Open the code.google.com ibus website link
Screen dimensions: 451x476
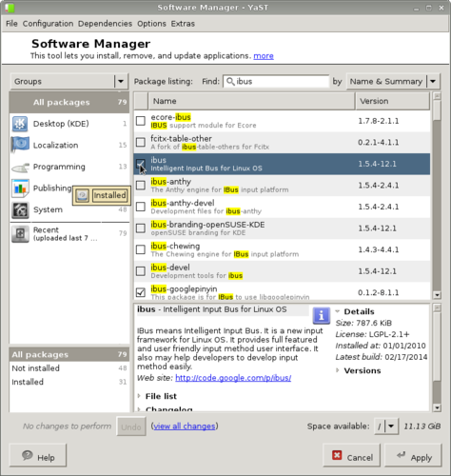233,378
